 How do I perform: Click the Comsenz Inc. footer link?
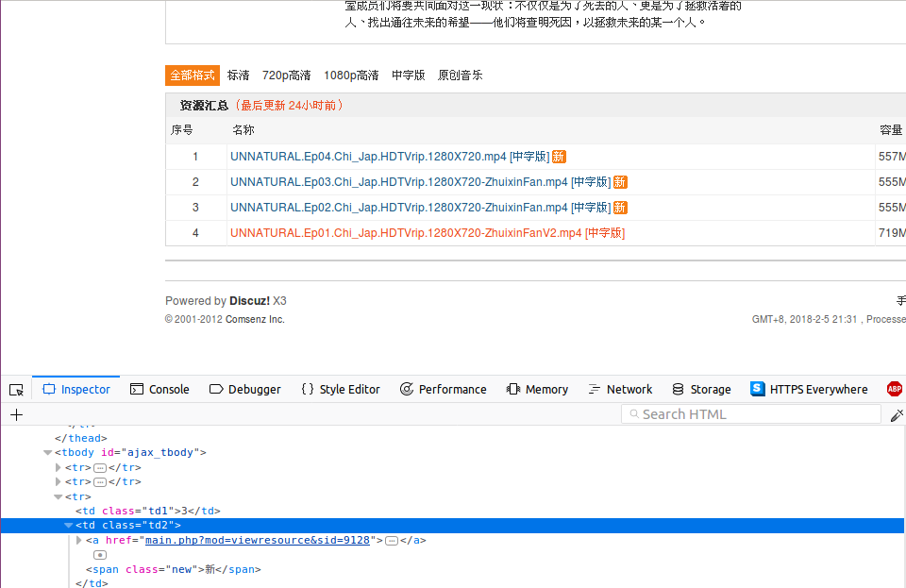(x=255, y=319)
